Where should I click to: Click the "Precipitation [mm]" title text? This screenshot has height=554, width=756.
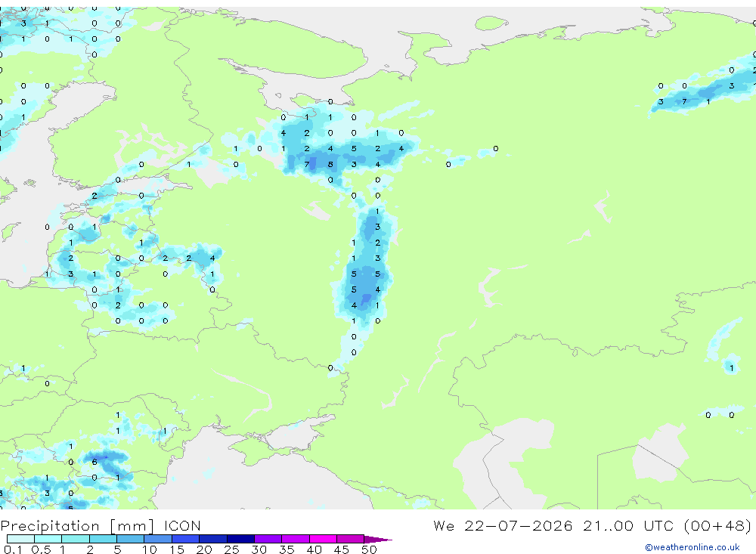(78, 526)
